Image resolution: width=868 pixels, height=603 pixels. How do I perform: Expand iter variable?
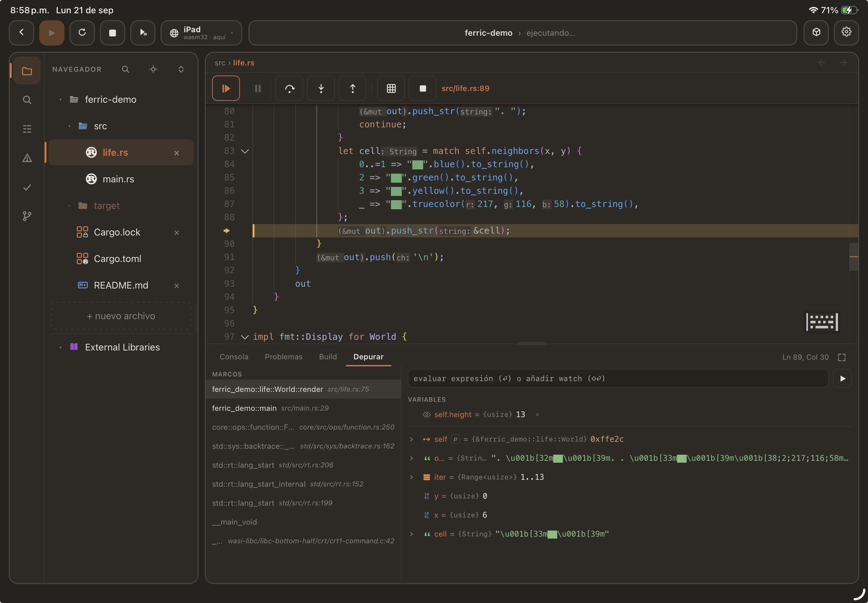point(411,477)
